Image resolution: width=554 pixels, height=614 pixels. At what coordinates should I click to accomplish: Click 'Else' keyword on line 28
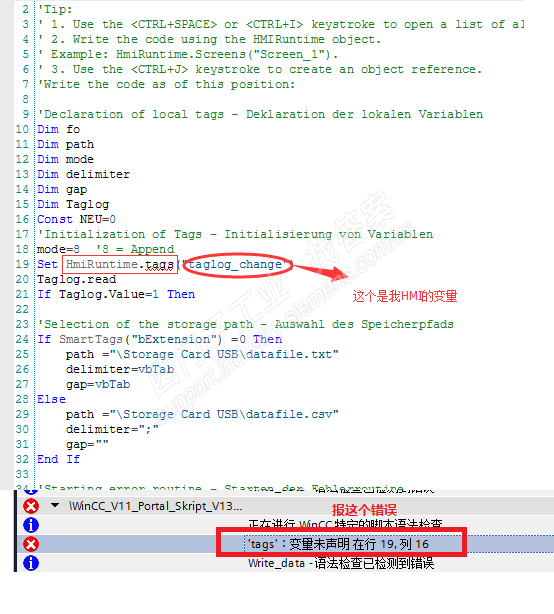(x=51, y=399)
